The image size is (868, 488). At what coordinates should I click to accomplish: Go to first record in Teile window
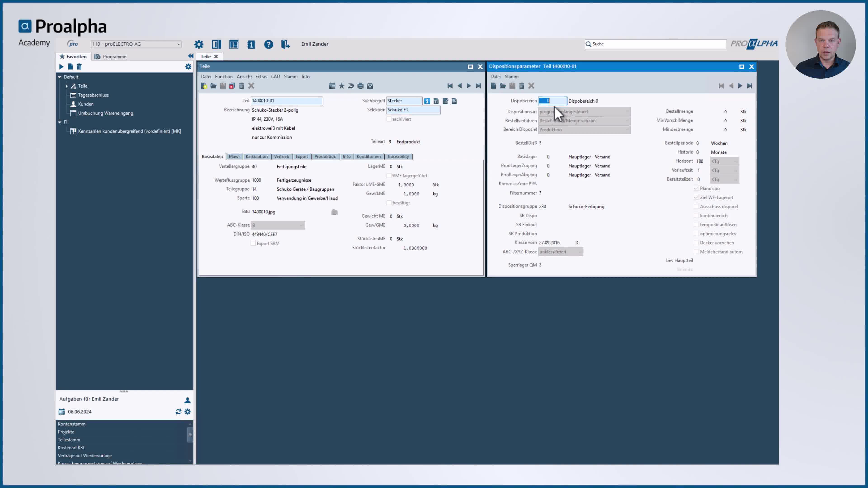coord(450,86)
